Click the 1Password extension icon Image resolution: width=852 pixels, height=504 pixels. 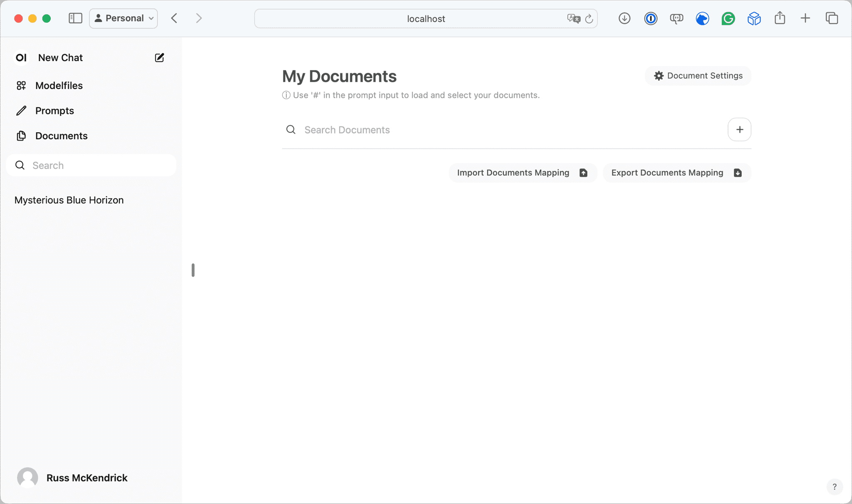click(651, 18)
